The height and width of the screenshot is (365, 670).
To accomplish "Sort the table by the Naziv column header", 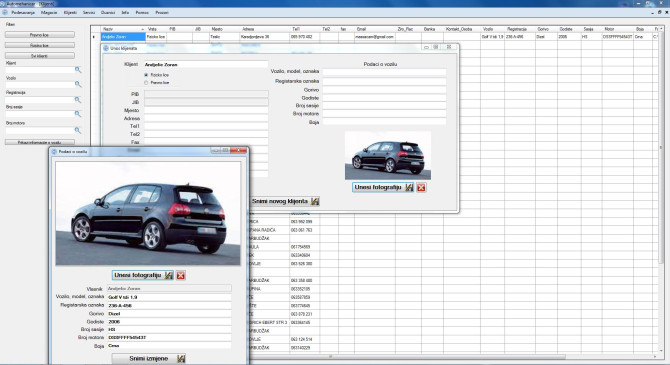I will tap(123, 29).
